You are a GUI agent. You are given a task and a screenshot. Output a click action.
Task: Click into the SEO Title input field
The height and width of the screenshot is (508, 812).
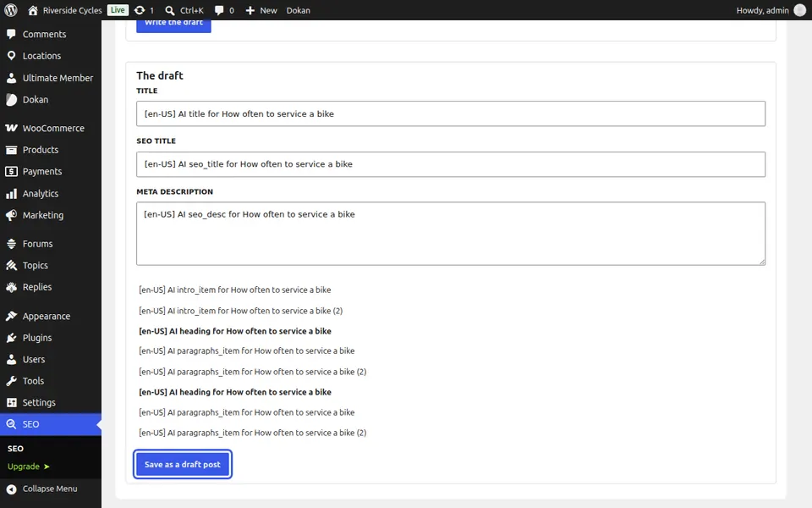pos(451,164)
